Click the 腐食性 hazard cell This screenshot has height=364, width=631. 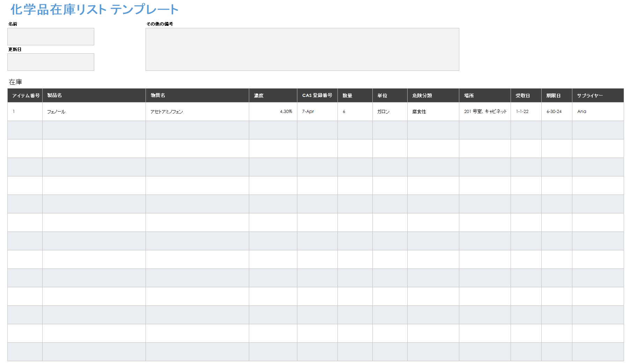pyautogui.click(x=433, y=112)
